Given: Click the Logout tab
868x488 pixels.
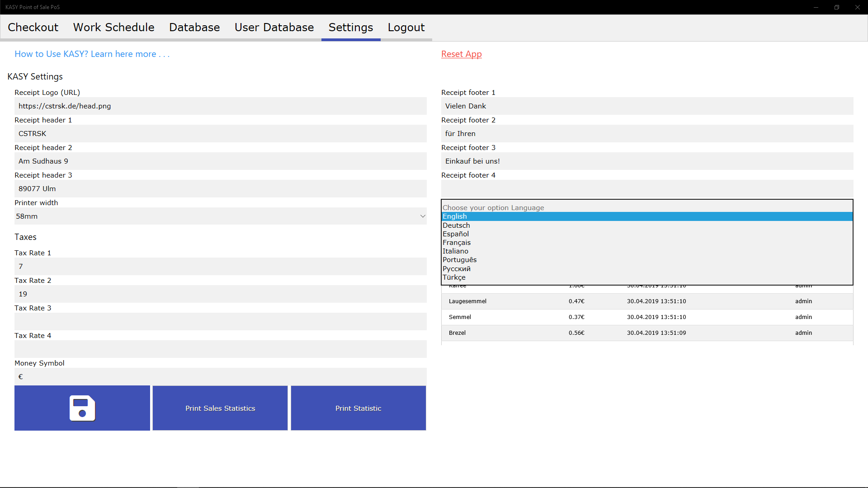Looking at the screenshot, I should (406, 28).
